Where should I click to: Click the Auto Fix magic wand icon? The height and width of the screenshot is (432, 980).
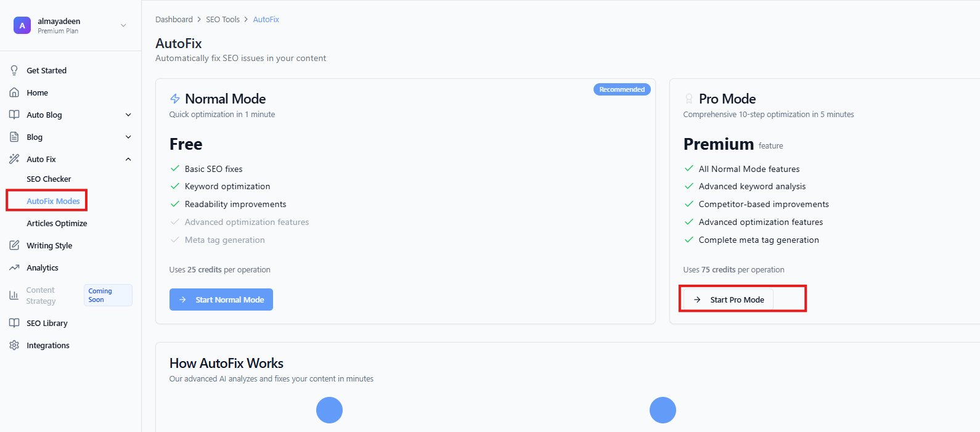tap(14, 159)
